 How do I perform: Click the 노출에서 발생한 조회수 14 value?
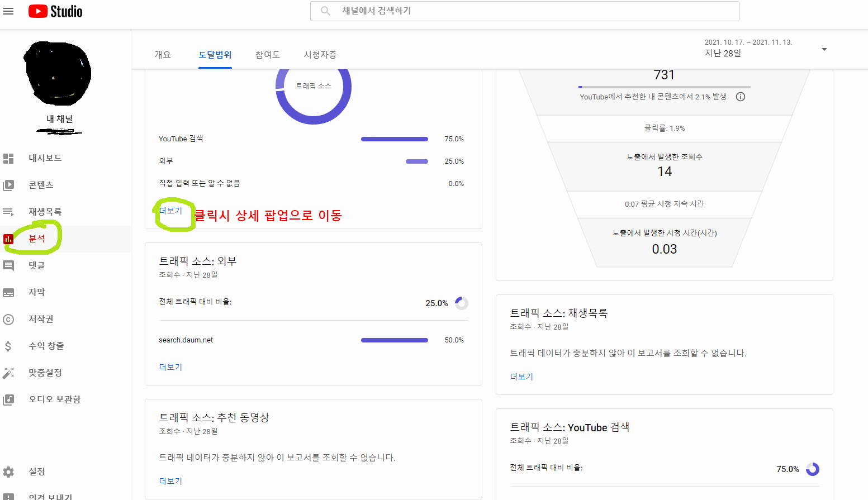point(665,172)
